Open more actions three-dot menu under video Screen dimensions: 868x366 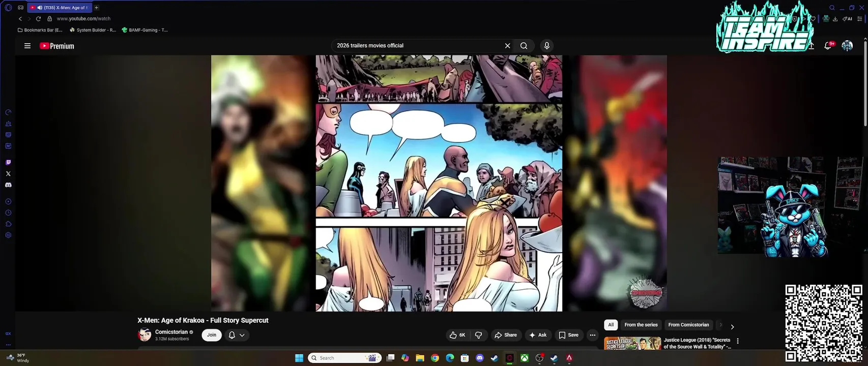click(x=592, y=335)
